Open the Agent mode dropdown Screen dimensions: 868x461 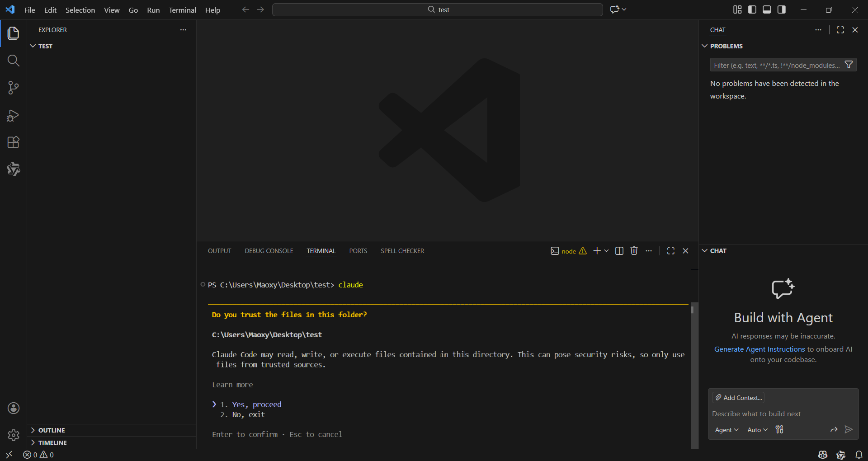(726, 430)
